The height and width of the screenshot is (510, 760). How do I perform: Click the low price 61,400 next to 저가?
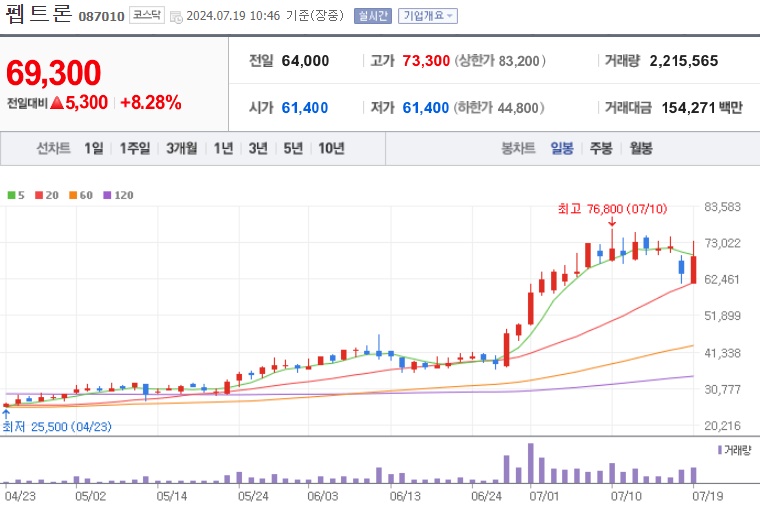pos(426,108)
